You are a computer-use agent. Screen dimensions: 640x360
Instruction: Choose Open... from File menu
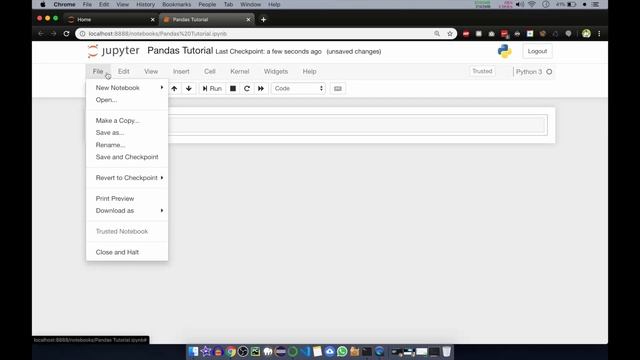click(x=127, y=100)
